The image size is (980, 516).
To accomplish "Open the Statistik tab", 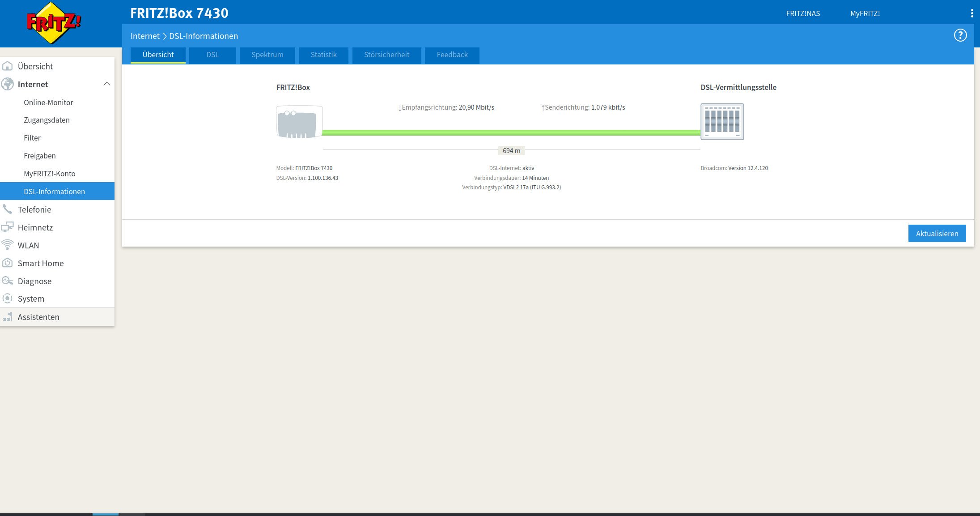I will (323, 55).
